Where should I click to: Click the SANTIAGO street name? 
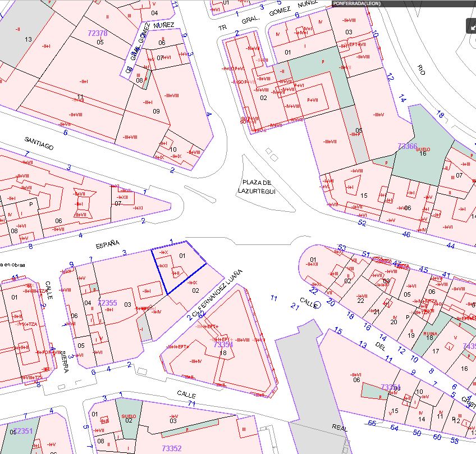pyautogui.click(x=39, y=143)
